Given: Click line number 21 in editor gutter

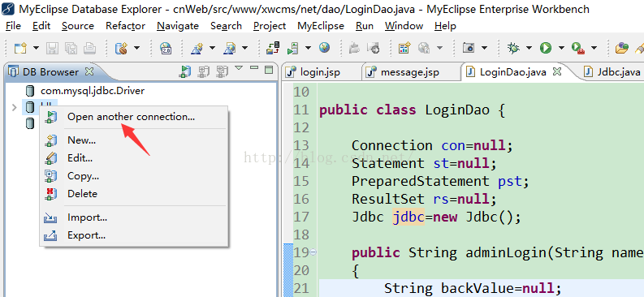Looking at the screenshot, I should [301, 288].
